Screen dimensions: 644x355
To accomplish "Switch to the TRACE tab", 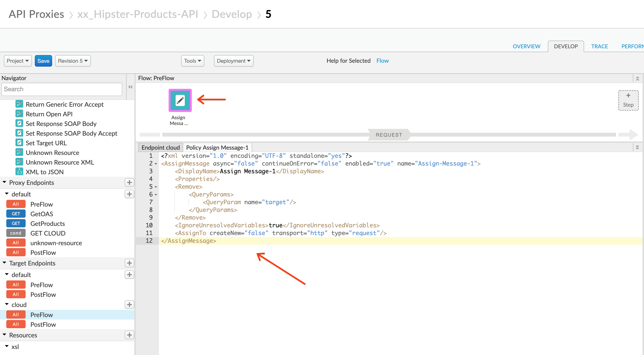I will click(x=599, y=47).
